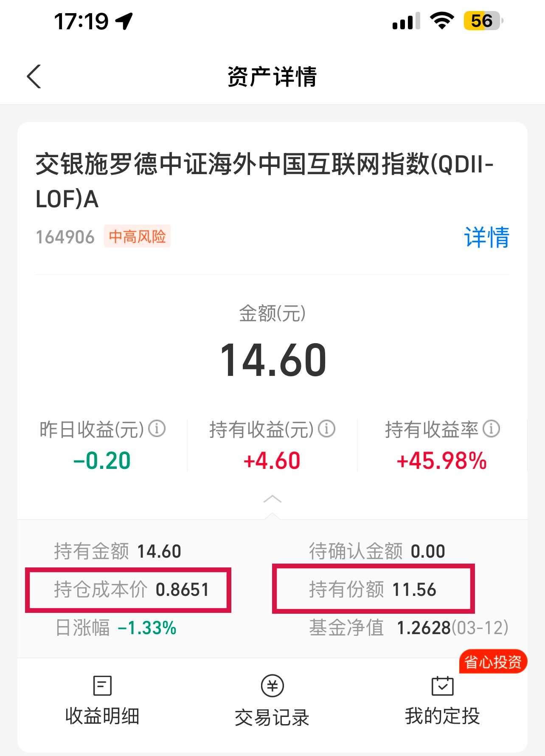Select the 收益明细 label
The width and height of the screenshot is (545, 756).
[102, 716]
